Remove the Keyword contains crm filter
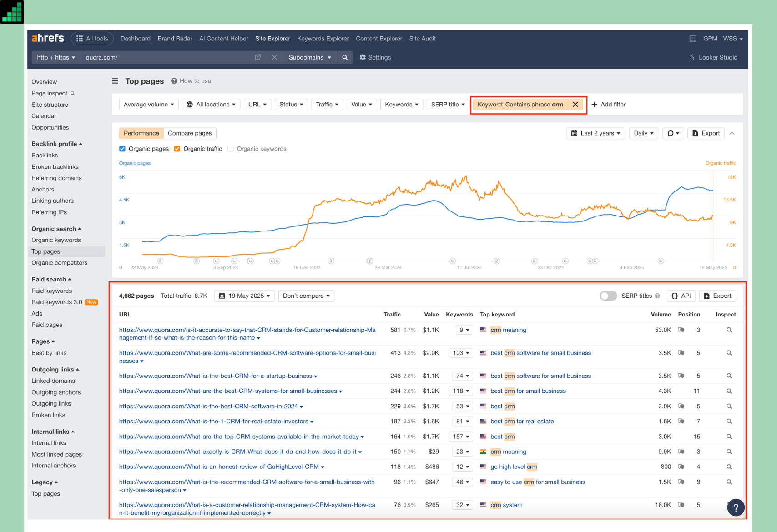 click(575, 105)
